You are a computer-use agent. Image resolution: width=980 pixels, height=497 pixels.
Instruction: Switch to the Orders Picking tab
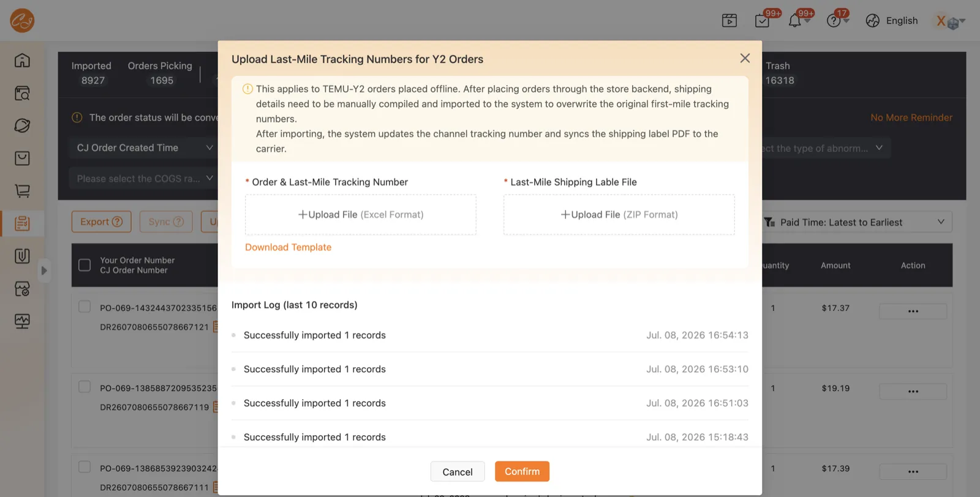pos(160,73)
